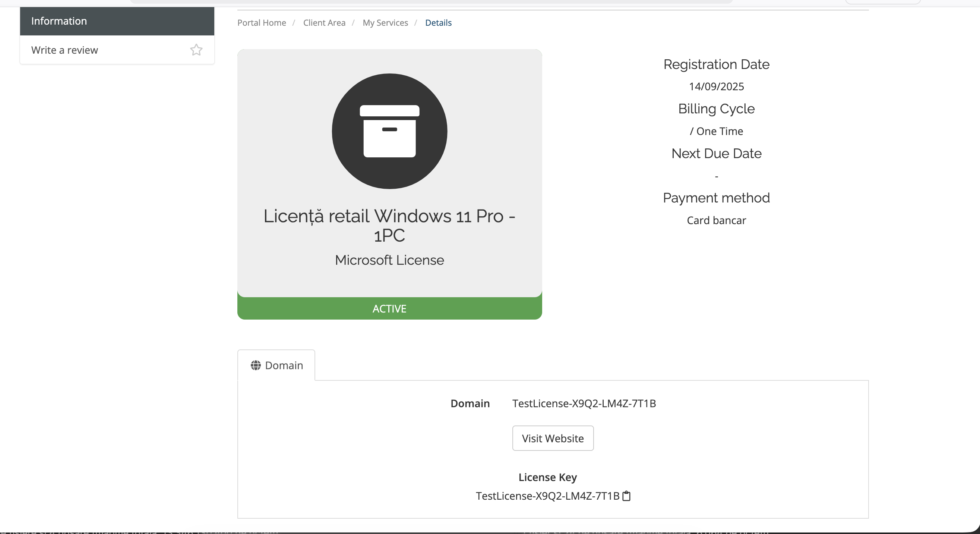Click the Microsoft License subtitle
This screenshot has width=980, height=534.
point(389,260)
